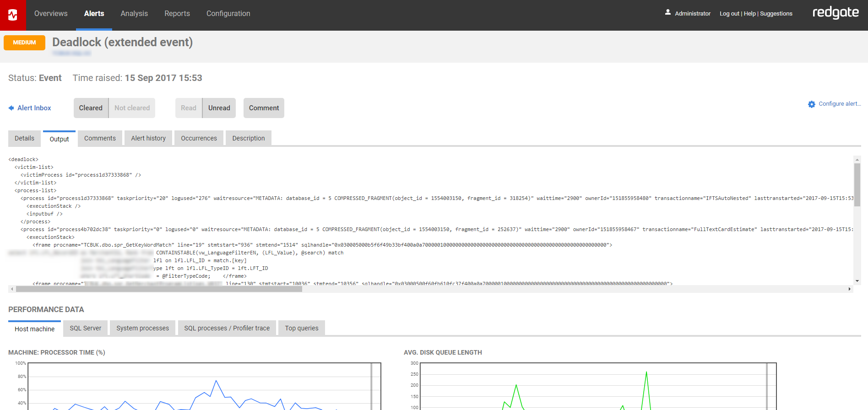
Task: Click the SQL Monitor heartbeat logo icon
Action: (13, 15)
